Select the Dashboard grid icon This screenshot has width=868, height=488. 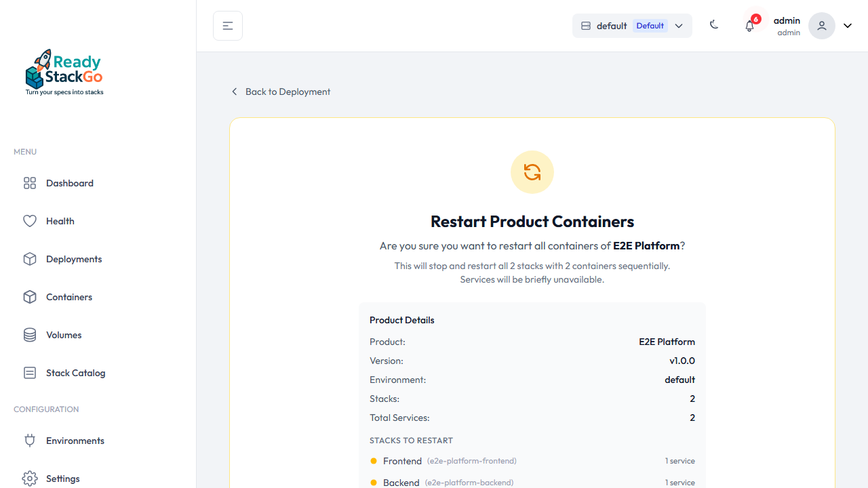(x=30, y=183)
